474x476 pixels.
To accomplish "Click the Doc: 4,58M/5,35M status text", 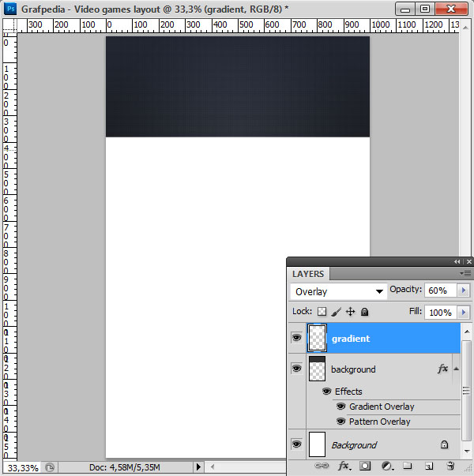I will point(125,467).
